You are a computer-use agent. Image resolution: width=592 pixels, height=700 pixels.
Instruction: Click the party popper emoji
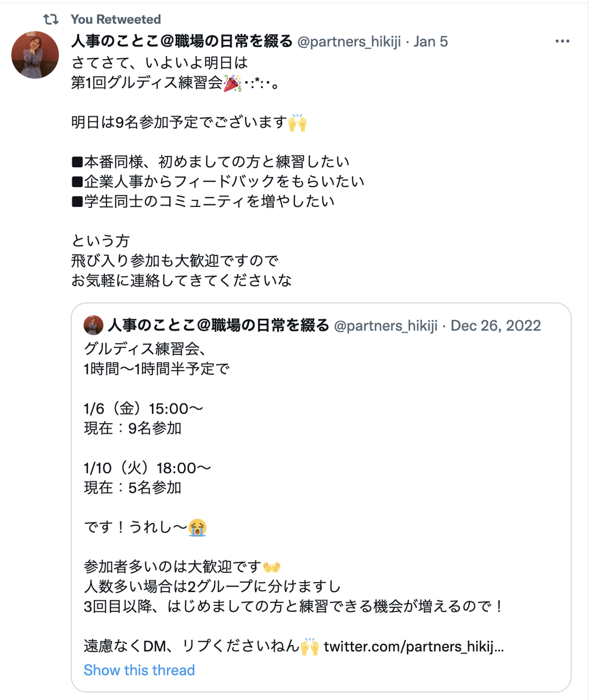tap(232, 83)
